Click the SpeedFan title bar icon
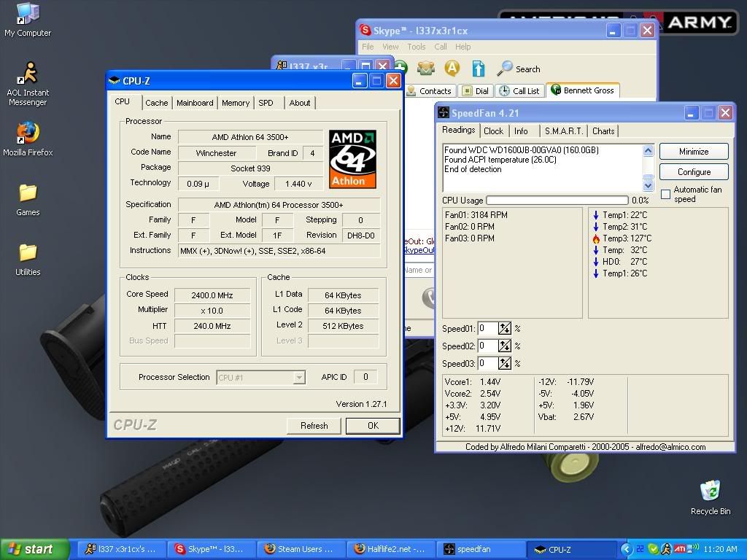Image resolution: width=747 pixels, height=560 pixels. pyautogui.click(x=443, y=112)
